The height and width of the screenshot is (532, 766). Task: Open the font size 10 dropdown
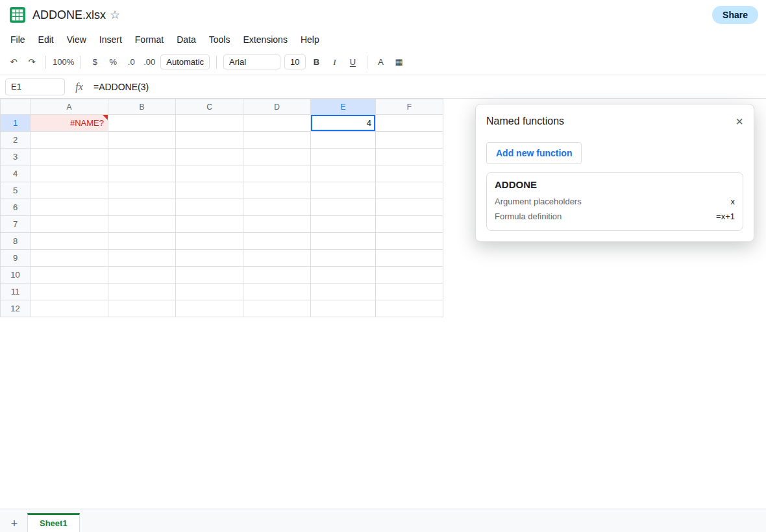[295, 62]
